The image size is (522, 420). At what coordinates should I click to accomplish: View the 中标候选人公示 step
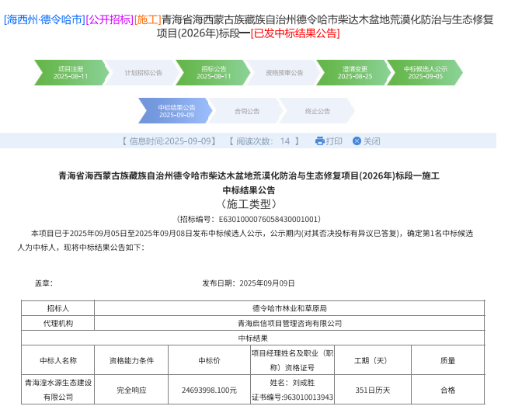click(x=425, y=73)
